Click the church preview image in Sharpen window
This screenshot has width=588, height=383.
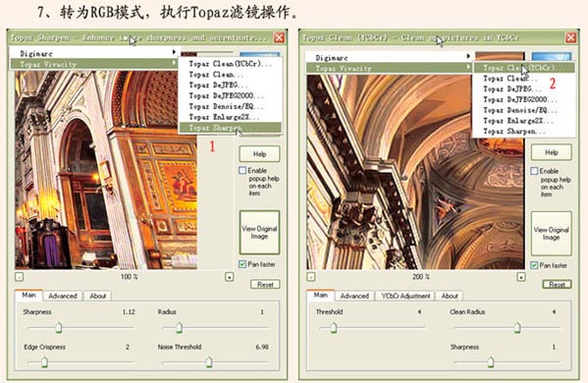pyautogui.click(x=106, y=170)
